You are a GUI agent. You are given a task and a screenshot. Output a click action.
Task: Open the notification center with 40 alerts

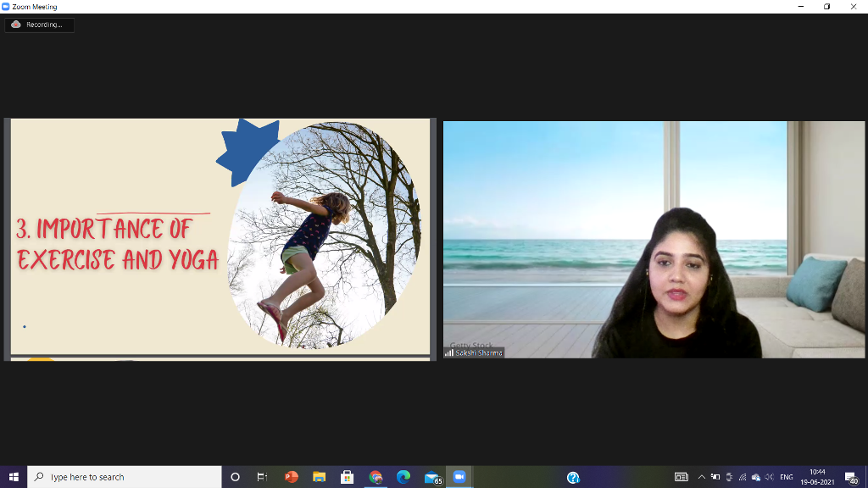851,478
